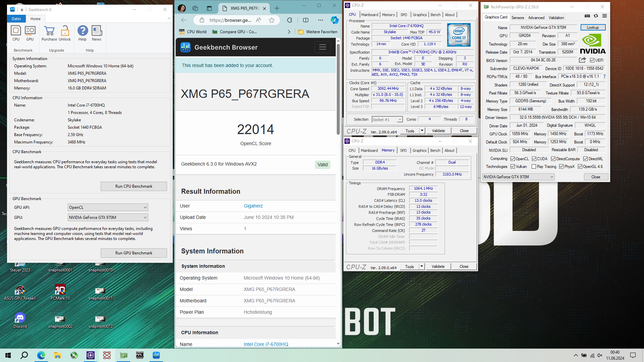Open GPU API dropdown set to OpenCL
The height and width of the screenshot is (362, 644).
pos(108,207)
